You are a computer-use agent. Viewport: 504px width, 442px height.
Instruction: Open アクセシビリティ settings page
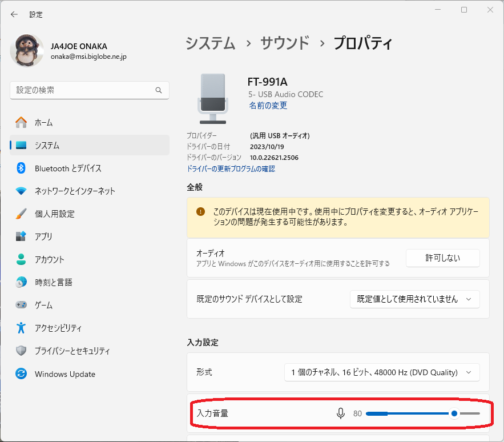point(90,328)
